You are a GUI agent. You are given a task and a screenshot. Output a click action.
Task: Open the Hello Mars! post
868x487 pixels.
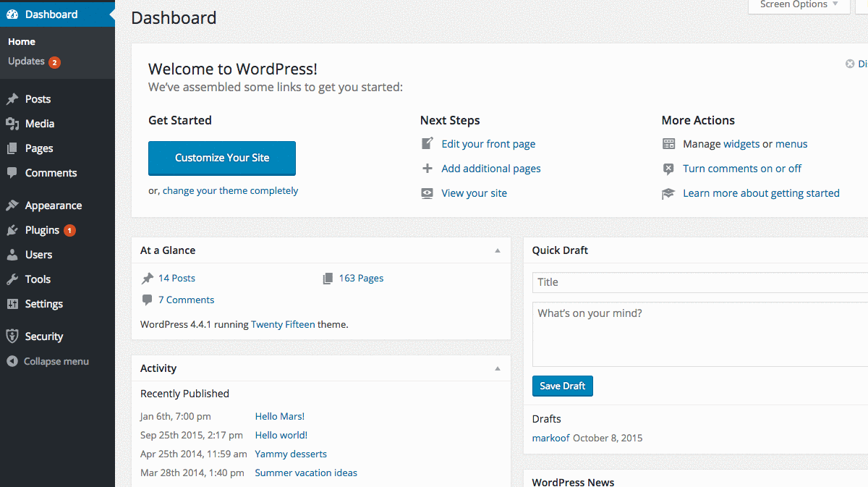pos(280,416)
